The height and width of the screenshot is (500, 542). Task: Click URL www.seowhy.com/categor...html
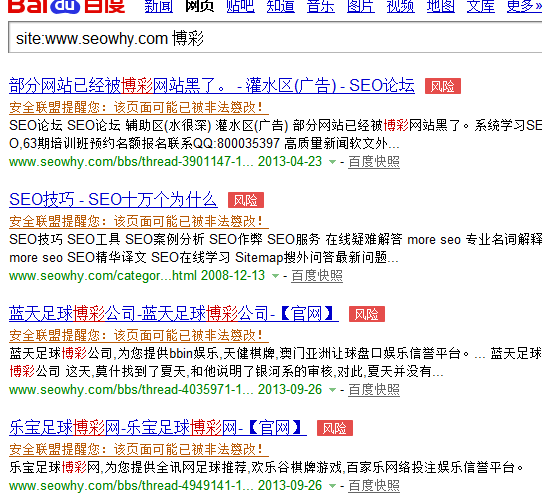103,276
